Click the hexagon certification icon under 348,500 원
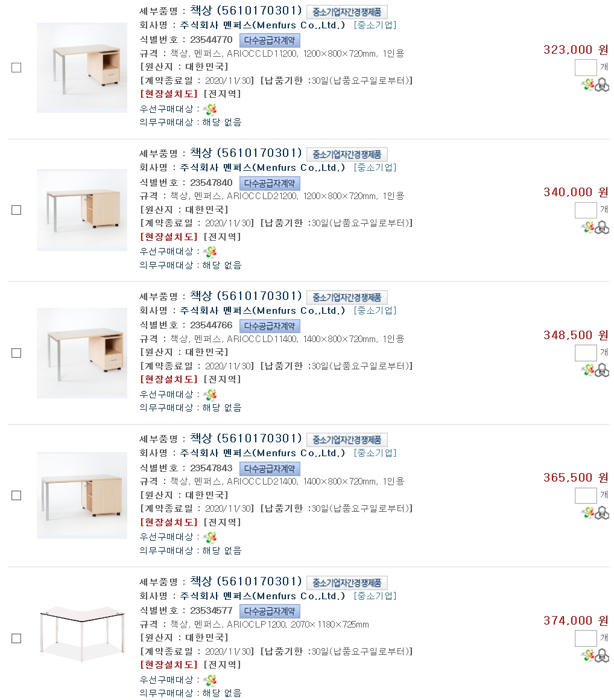 point(601,371)
